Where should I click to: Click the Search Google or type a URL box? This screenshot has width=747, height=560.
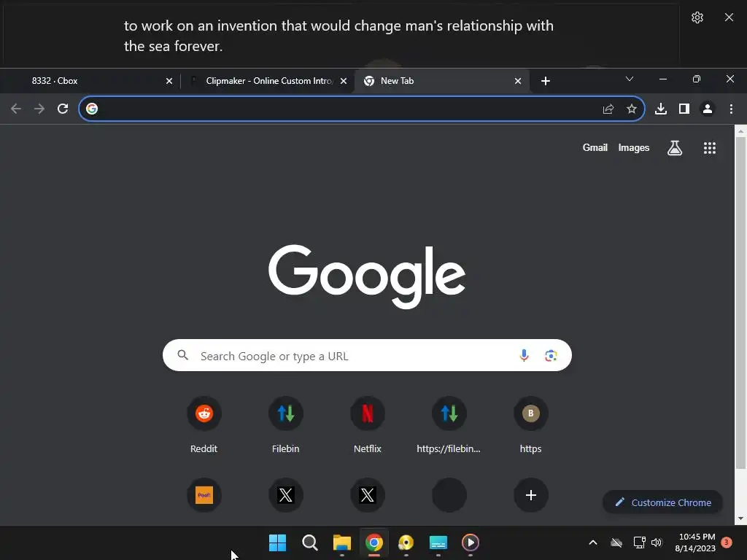[x=367, y=355]
